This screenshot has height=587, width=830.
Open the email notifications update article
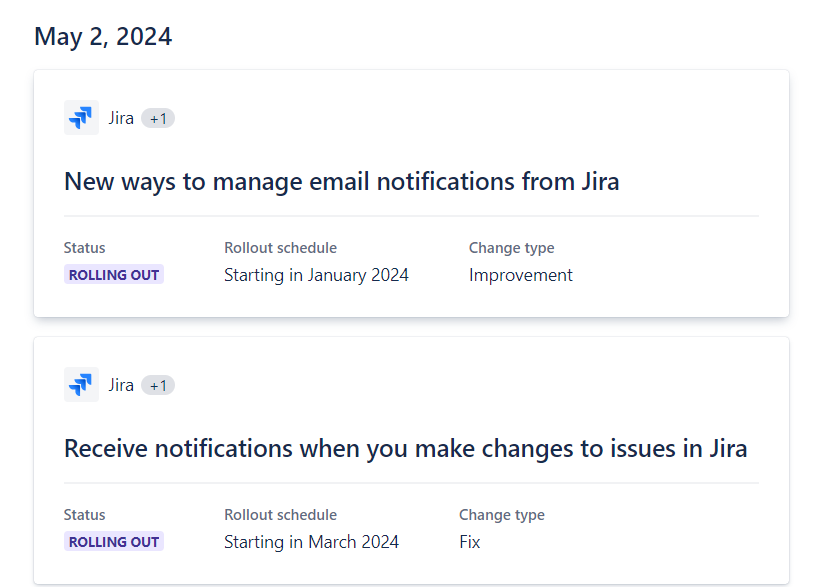pyautogui.click(x=341, y=181)
